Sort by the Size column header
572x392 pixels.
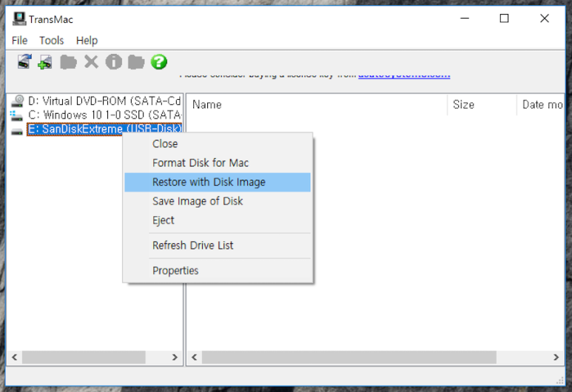(482, 104)
